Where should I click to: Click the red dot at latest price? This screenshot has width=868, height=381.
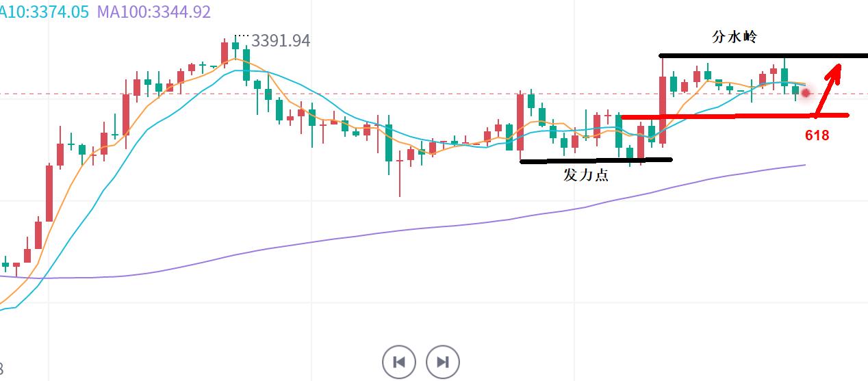806,92
